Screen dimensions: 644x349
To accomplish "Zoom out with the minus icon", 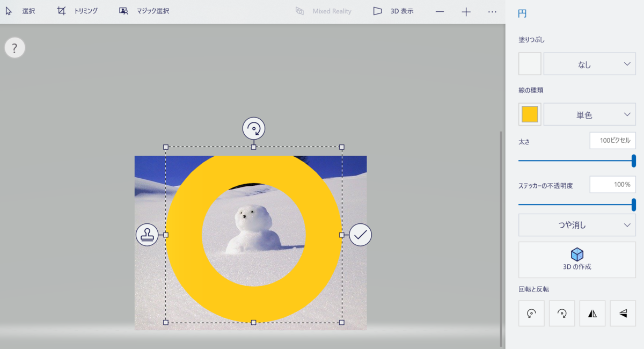I will (x=440, y=11).
